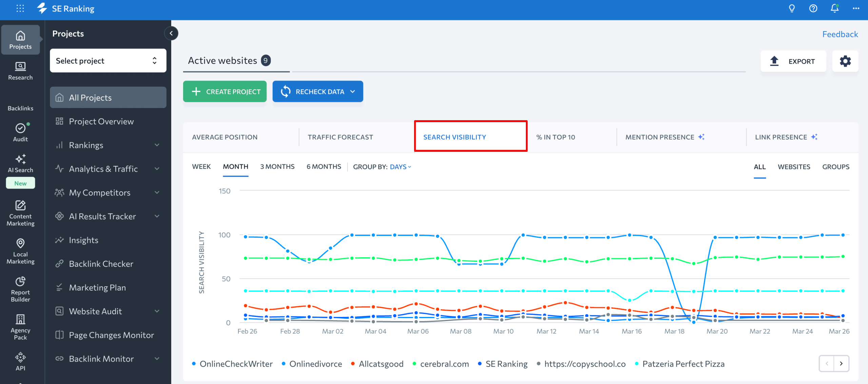Viewport: 868px width, 384px height.
Task: Click the CREATE PROJECT button
Action: [x=224, y=91]
